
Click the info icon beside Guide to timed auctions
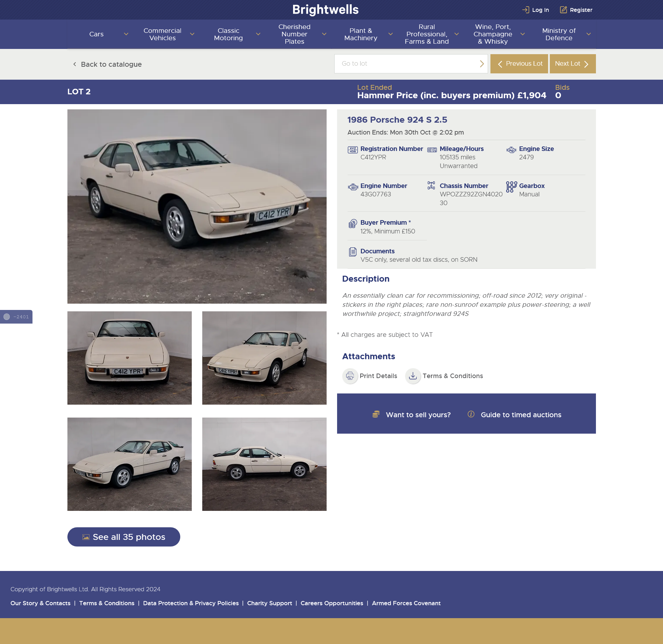point(471,414)
